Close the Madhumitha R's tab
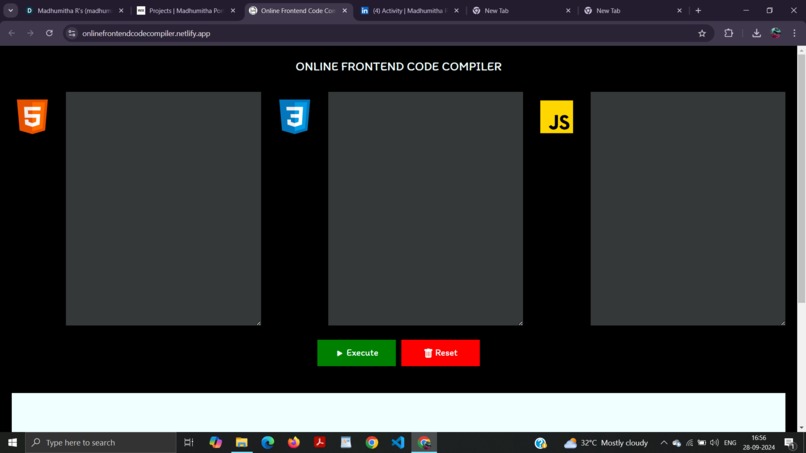 point(121,10)
